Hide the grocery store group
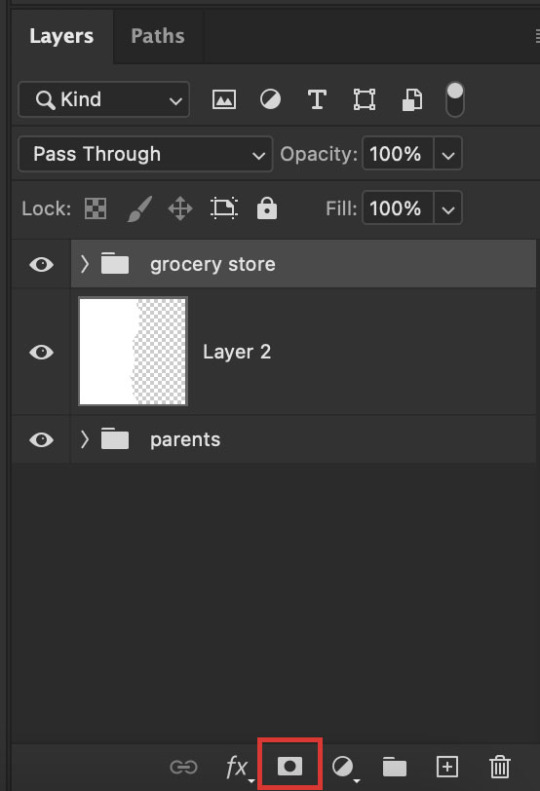 coord(41,264)
